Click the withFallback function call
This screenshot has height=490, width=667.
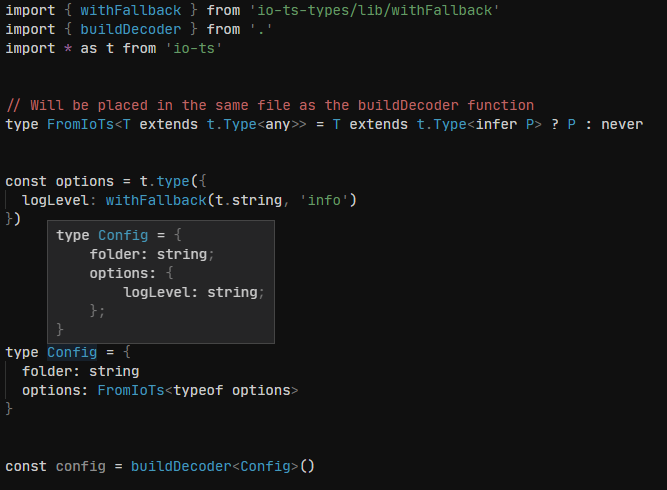point(156,200)
